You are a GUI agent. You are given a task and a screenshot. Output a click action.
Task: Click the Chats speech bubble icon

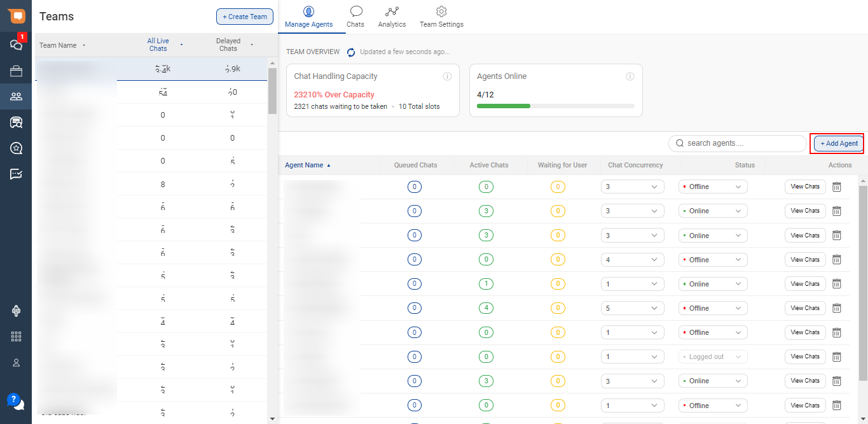tap(356, 11)
